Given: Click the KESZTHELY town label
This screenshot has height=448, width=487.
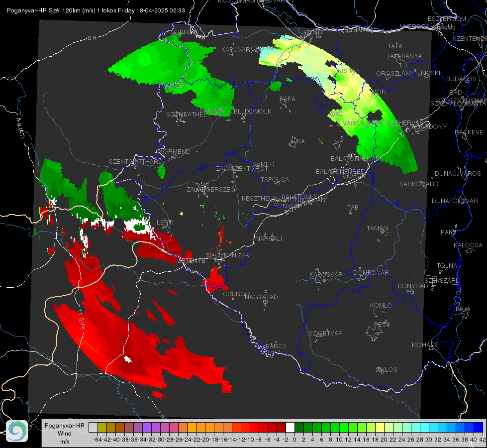Looking at the screenshot, I should 259,198.
